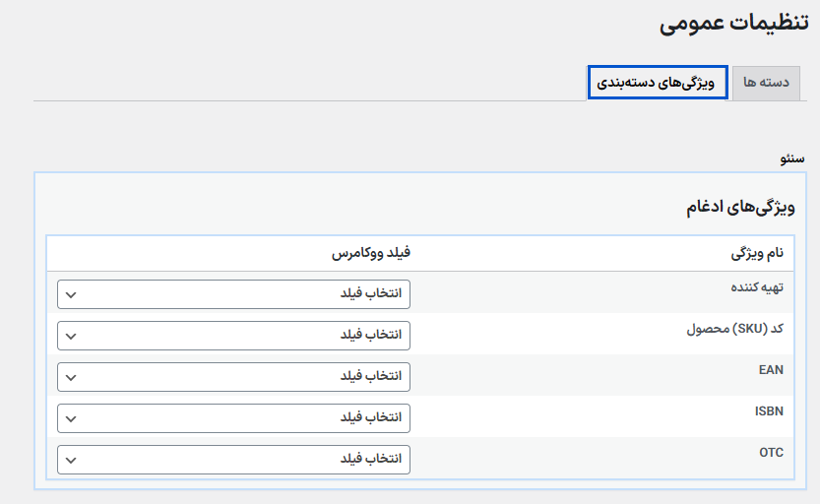Click the ISBN attribute name

tap(769, 411)
